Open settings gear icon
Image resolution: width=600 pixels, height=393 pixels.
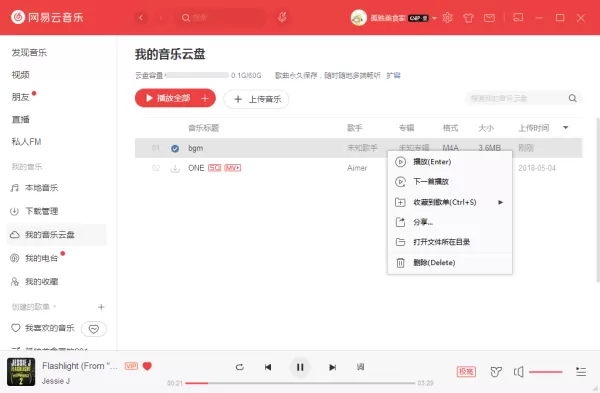point(447,18)
